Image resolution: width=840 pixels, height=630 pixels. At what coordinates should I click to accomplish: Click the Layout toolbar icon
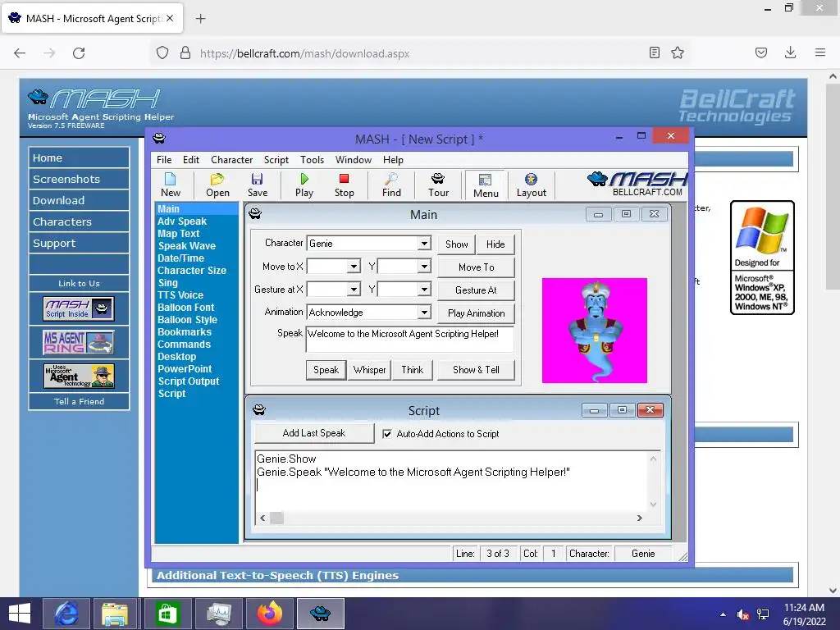(531, 185)
